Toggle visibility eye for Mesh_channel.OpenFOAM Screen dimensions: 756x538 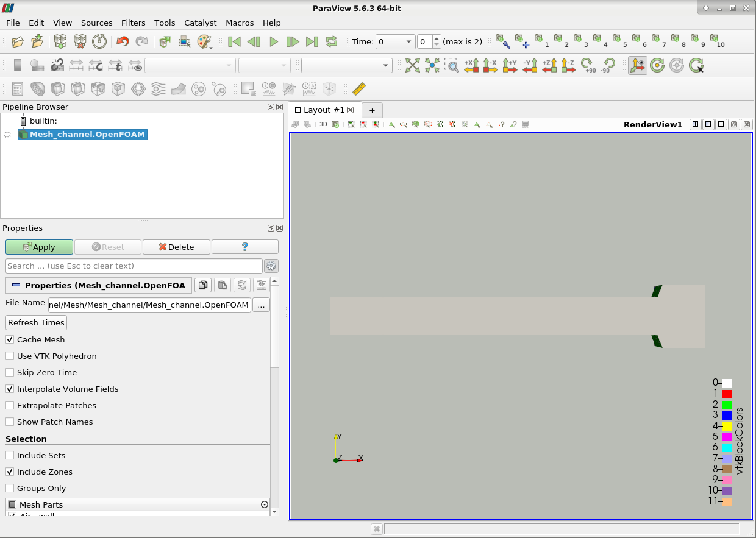point(7,135)
